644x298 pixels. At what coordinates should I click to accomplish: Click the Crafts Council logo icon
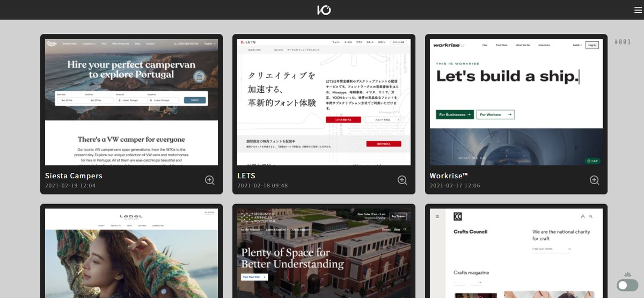click(x=458, y=216)
